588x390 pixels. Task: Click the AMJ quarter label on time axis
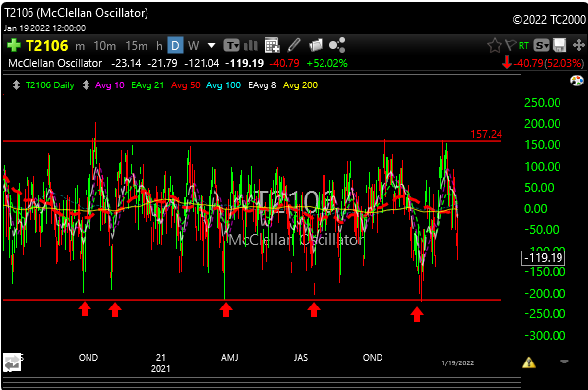[229, 358]
